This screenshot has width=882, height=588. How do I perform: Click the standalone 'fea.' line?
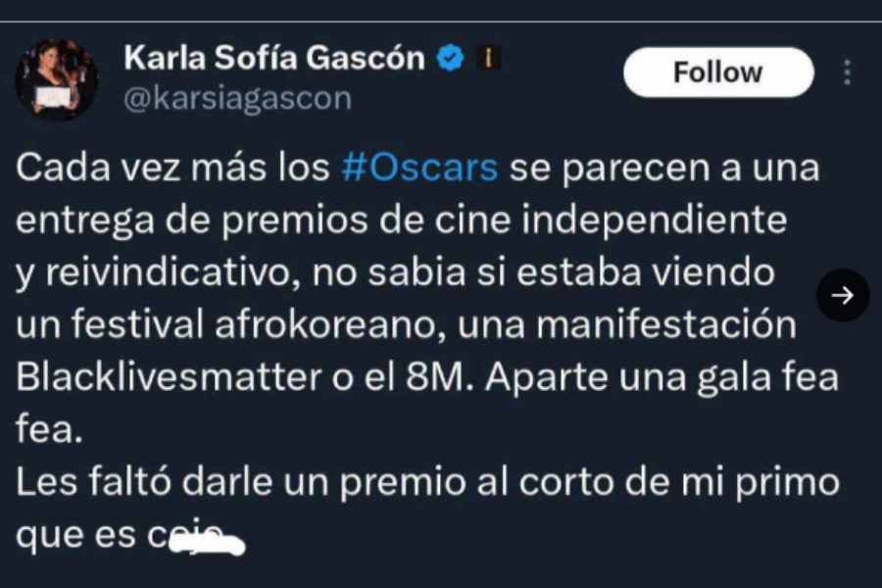click(50, 430)
